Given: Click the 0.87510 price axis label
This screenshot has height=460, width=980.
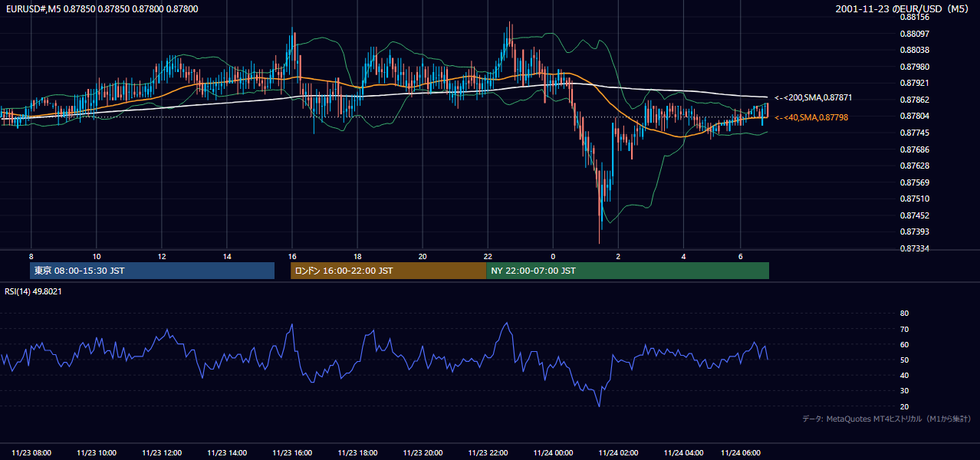Looking at the screenshot, I should [x=914, y=199].
